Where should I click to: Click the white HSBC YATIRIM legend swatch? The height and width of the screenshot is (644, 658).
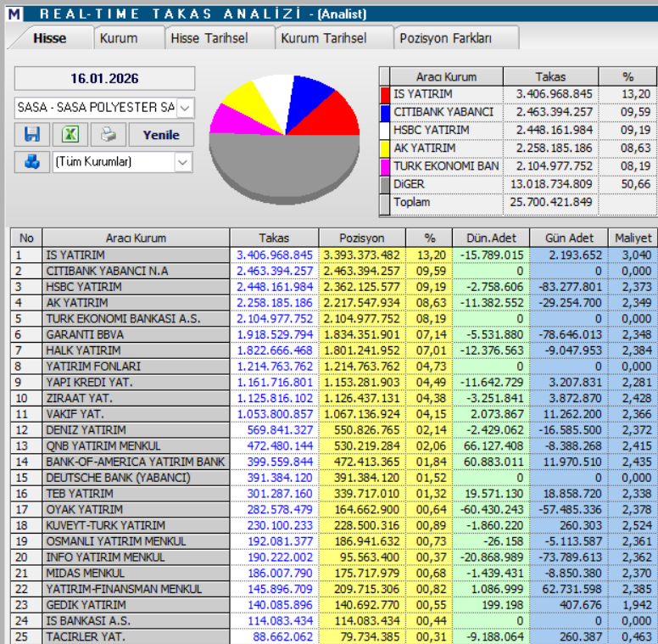tap(385, 131)
